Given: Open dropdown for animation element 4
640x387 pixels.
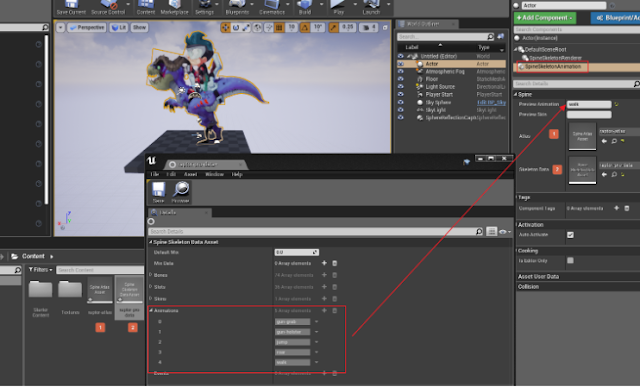Looking at the screenshot, I should coord(316,362).
